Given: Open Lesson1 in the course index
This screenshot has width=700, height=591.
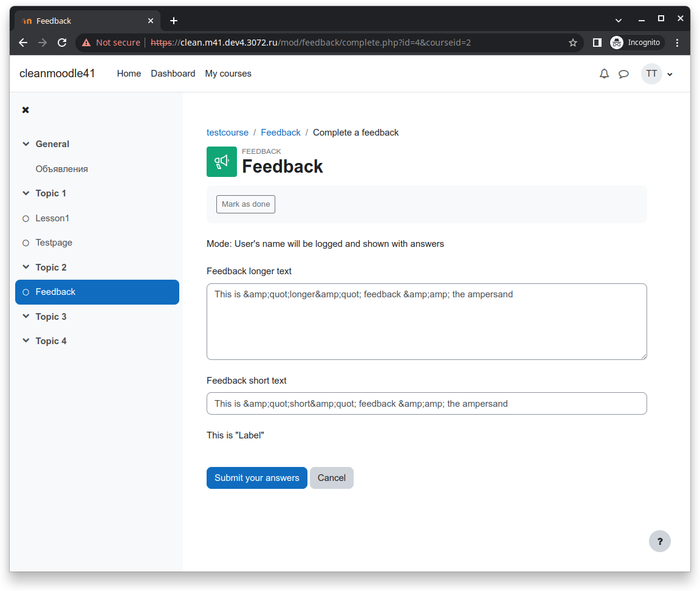Looking at the screenshot, I should [52, 218].
